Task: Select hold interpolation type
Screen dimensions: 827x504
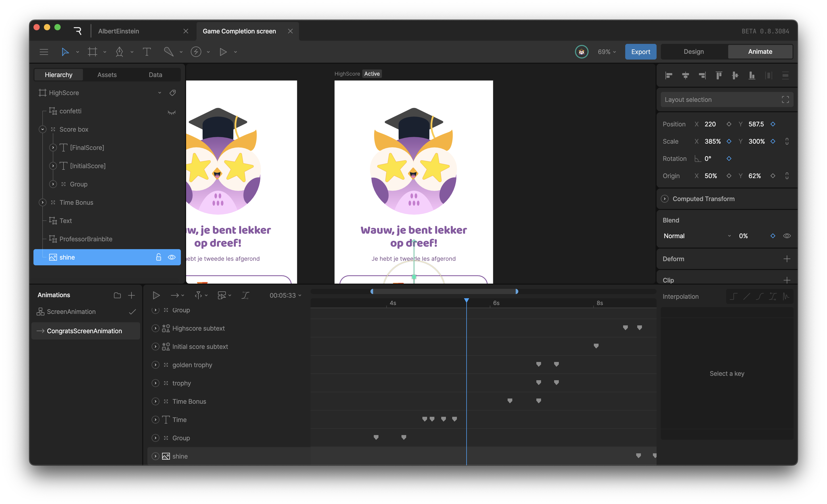Action: (x=734, y=296)
